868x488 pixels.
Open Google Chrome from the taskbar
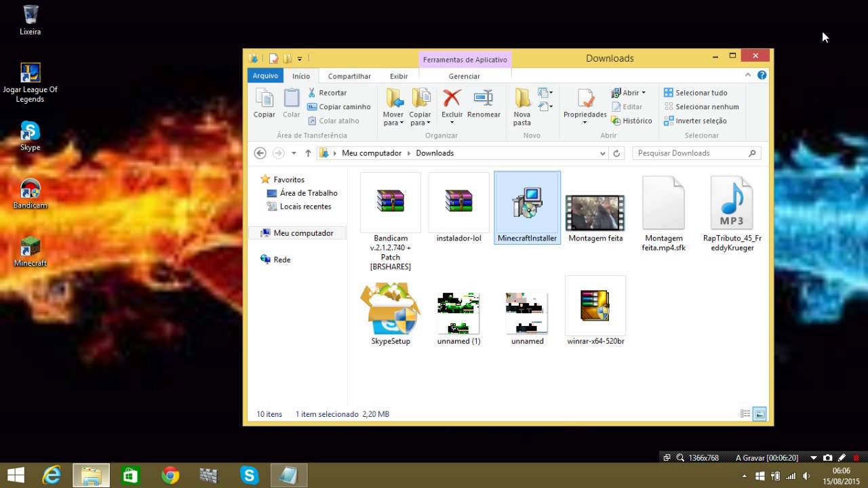pos(170,475)
